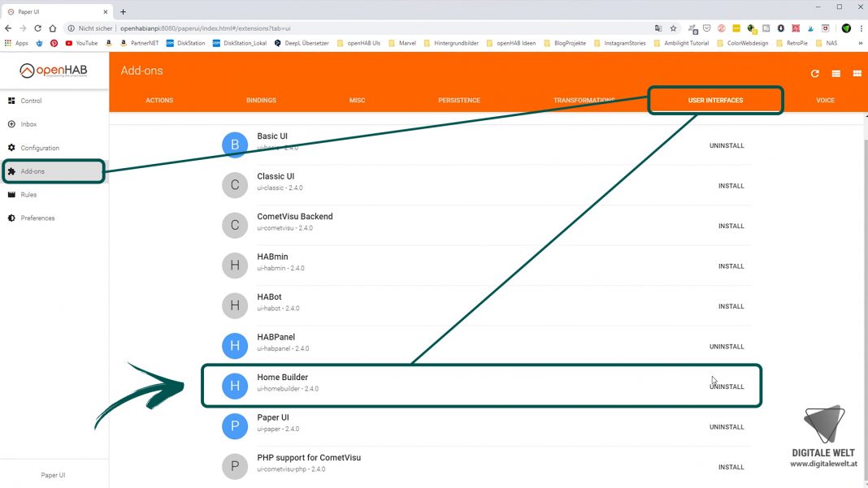Click the Paper UI avatar icon
Image resolution: width=868 pixels, height=488 pixels.
pos(235,425)
